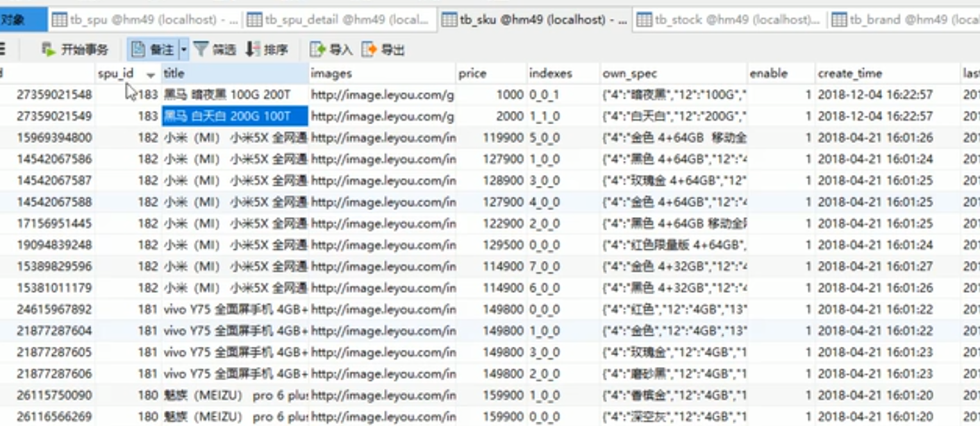
Task: Click id cell 17156951445
Action: pyautogui.click(x=54, y=223)
